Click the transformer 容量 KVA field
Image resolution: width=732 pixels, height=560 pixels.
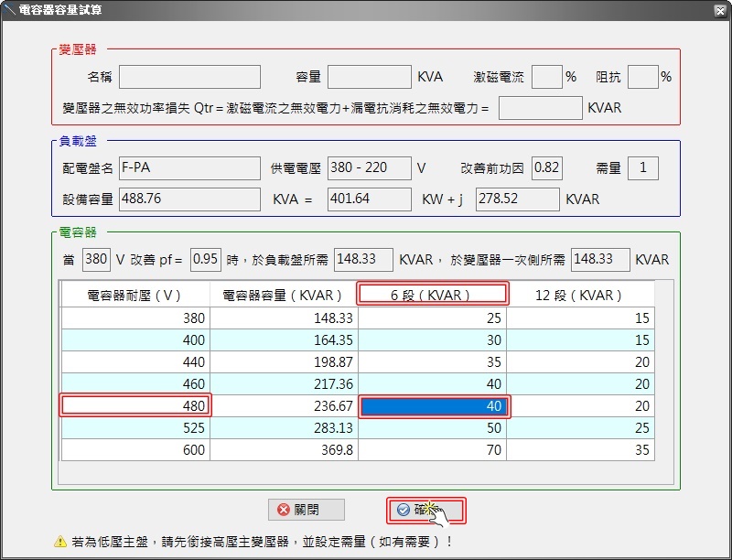coord(369,77)
